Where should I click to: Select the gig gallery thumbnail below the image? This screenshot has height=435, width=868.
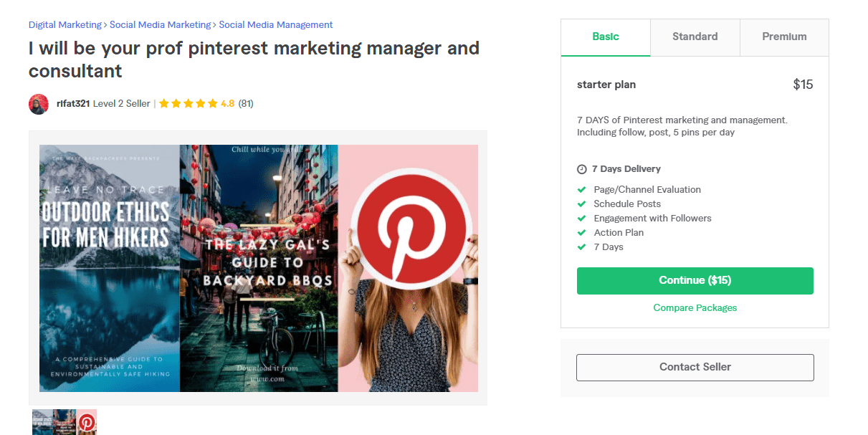pyautogui.click(x=65, y=422)
